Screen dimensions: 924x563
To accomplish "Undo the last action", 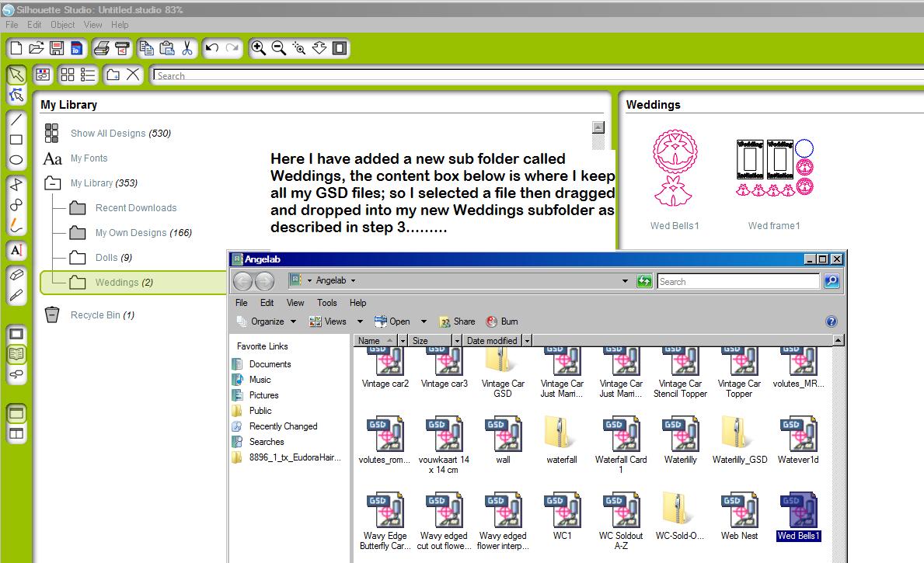I will click(212, 48).
